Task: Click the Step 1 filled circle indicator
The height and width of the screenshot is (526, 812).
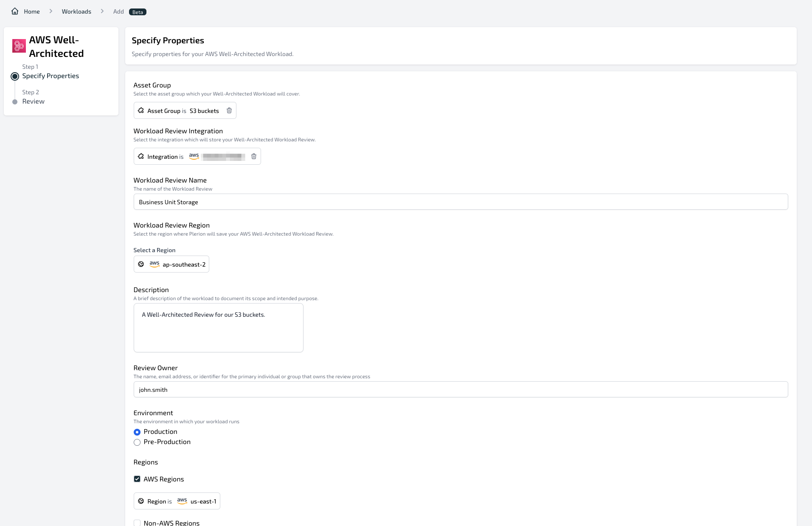Action: [x=15, y=76]
